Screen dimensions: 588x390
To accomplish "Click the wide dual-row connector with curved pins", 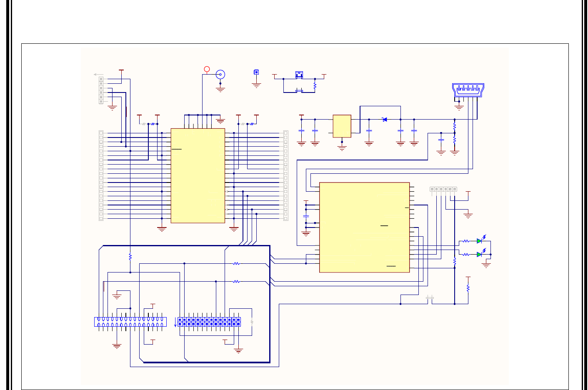I will pyautogui.click(x=130, y=322).
